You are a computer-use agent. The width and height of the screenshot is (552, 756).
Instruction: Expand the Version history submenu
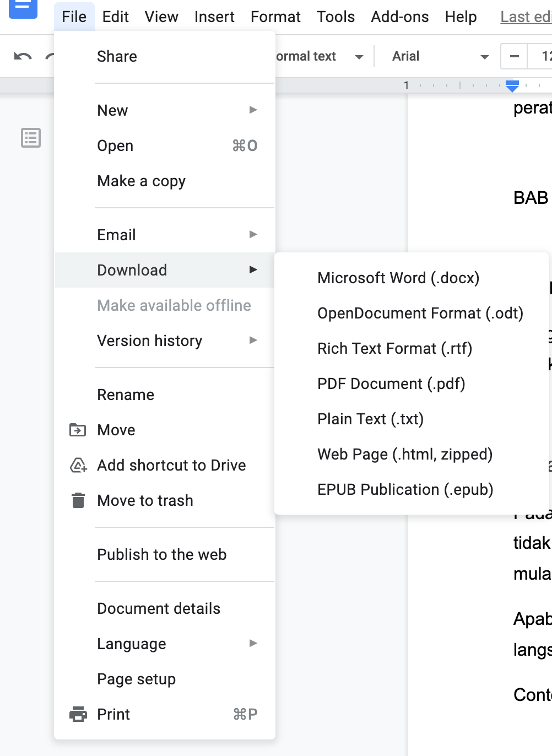coord(165,341)
